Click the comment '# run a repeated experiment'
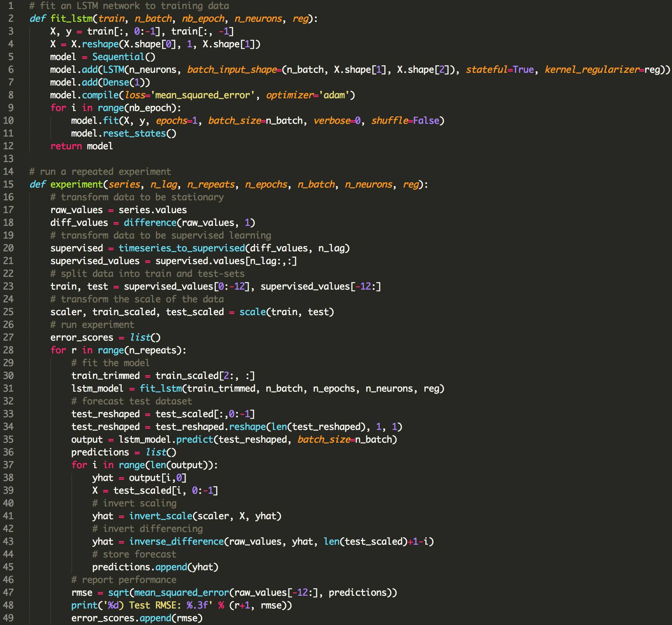The width and height of the screenshot is (672, 625). (x=100, y=172)
